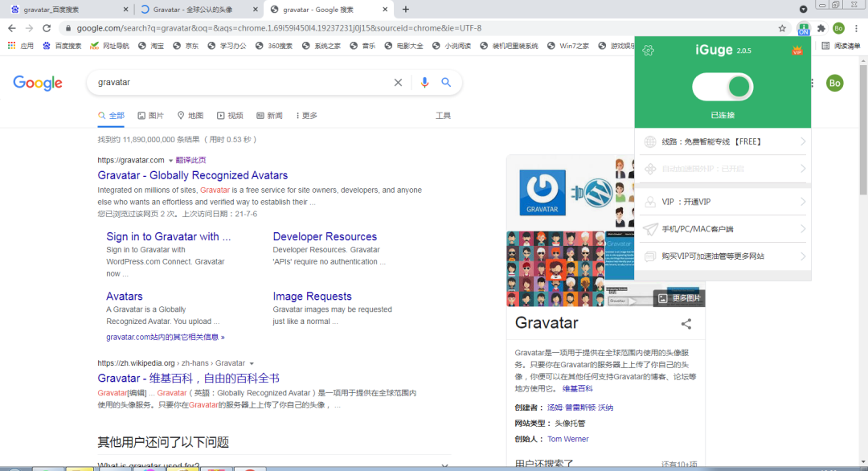The image size is (868, 471).
Task: Click the bookmark star in the address bar
Action: coord(782,27)
